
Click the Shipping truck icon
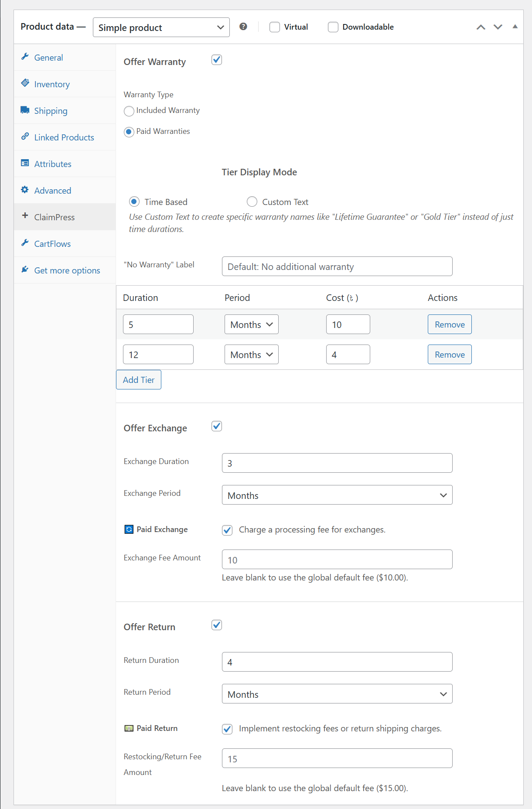25,110
